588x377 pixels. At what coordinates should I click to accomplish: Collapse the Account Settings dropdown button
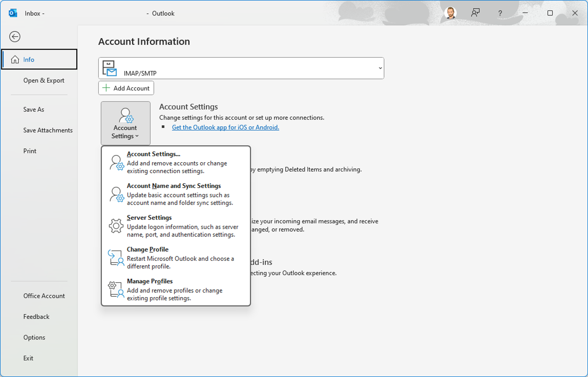[125, 123]
